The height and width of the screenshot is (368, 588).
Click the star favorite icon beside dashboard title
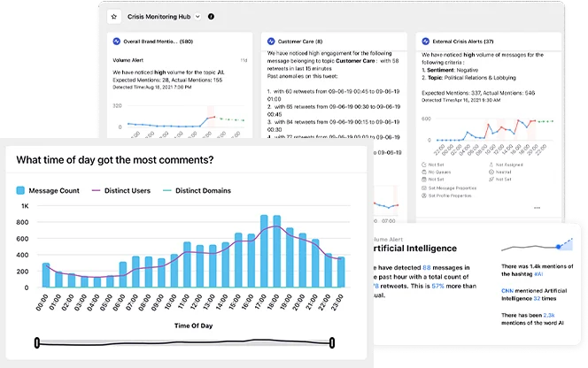point(113,17)
